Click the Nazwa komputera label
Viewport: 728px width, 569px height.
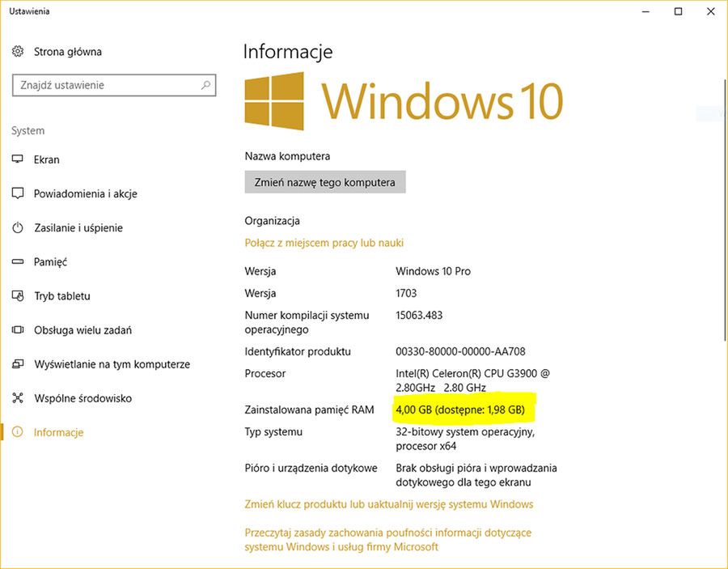(287, 156)
